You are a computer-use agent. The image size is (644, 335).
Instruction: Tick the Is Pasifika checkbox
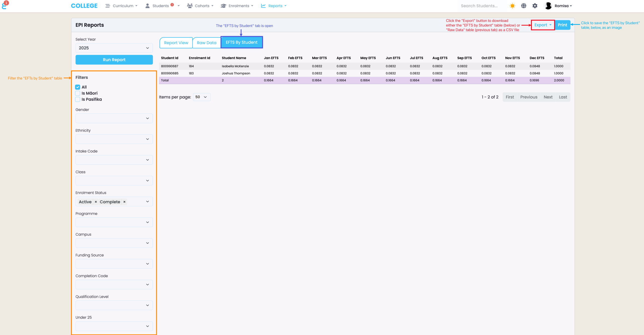pos(78,99)
